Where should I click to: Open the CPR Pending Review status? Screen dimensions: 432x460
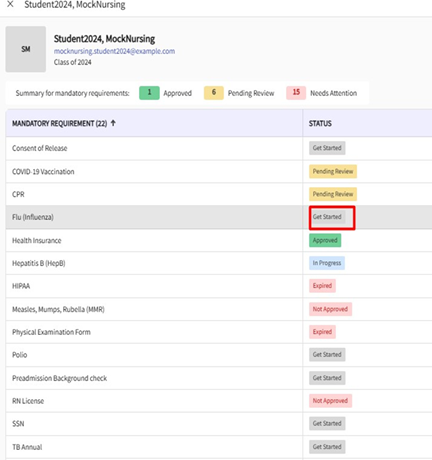(x=333, y=194)
